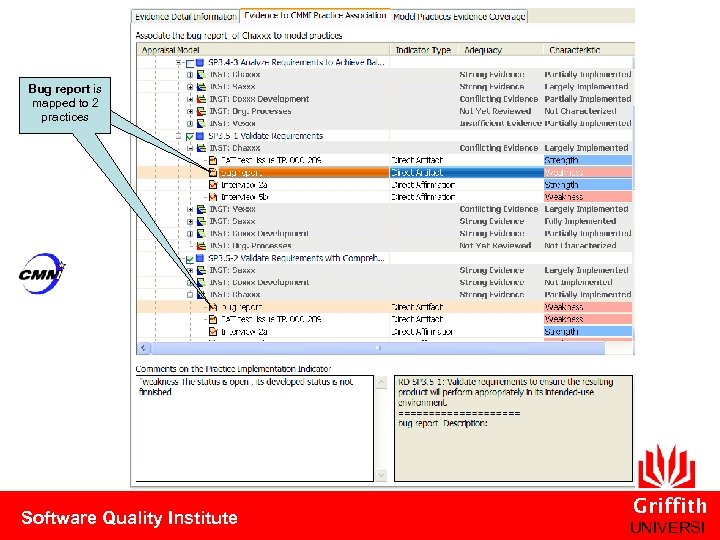The height and width of the screenshot is (540, 720).
Task: Click Direct Artifact cell of highlighted bug report
Action: tap(466, 173)
